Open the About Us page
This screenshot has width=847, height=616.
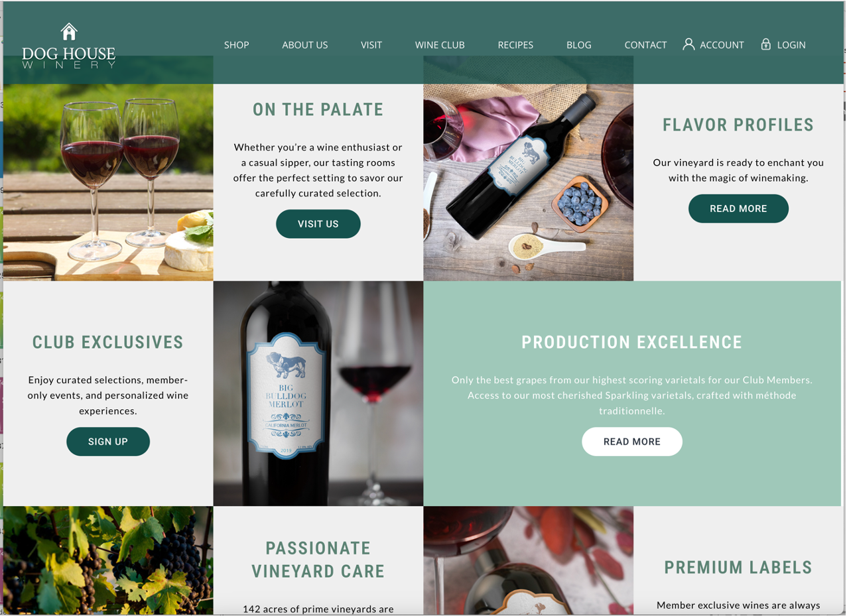tap(304, 45)
